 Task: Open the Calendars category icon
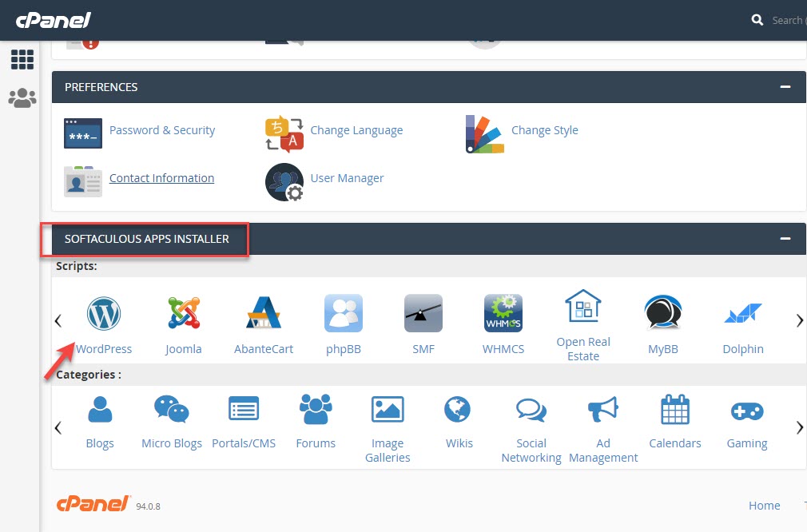(674, 410)
